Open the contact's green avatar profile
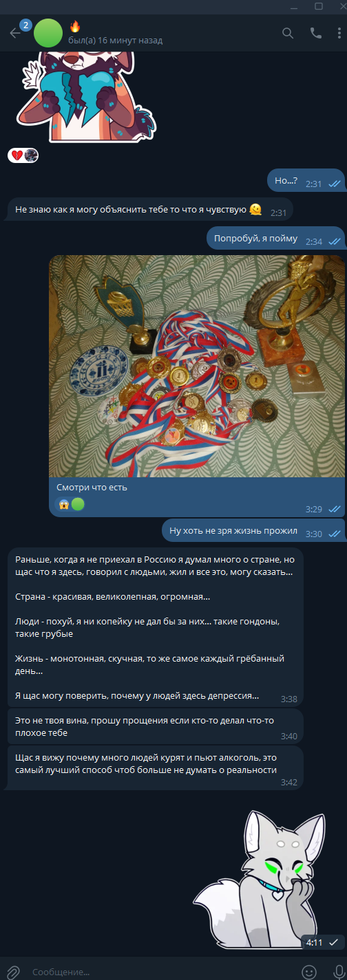The width and height of the screenshot is (347, 980). (x=48, y=33)
